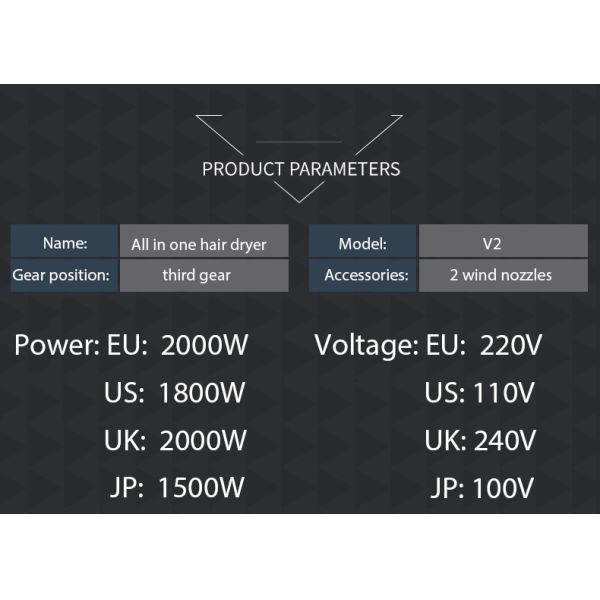Select the EU 2000W power value

coord(178,347)
